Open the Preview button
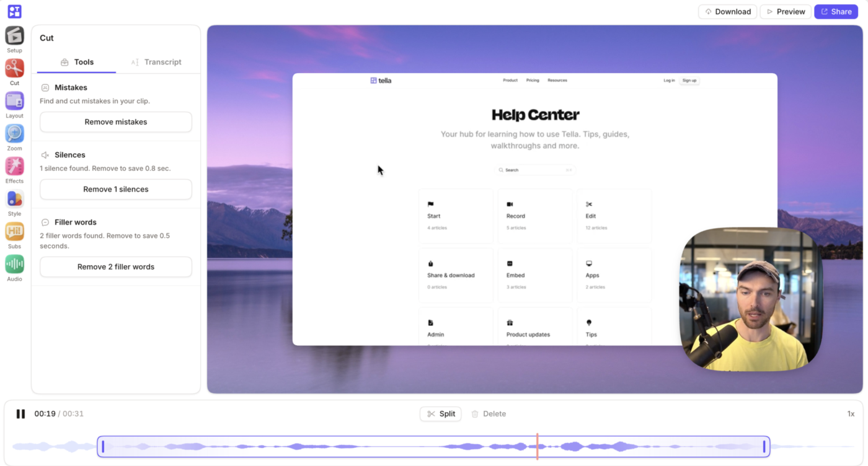868x466 pixels. pyautogui.click(x=786, y=12)
